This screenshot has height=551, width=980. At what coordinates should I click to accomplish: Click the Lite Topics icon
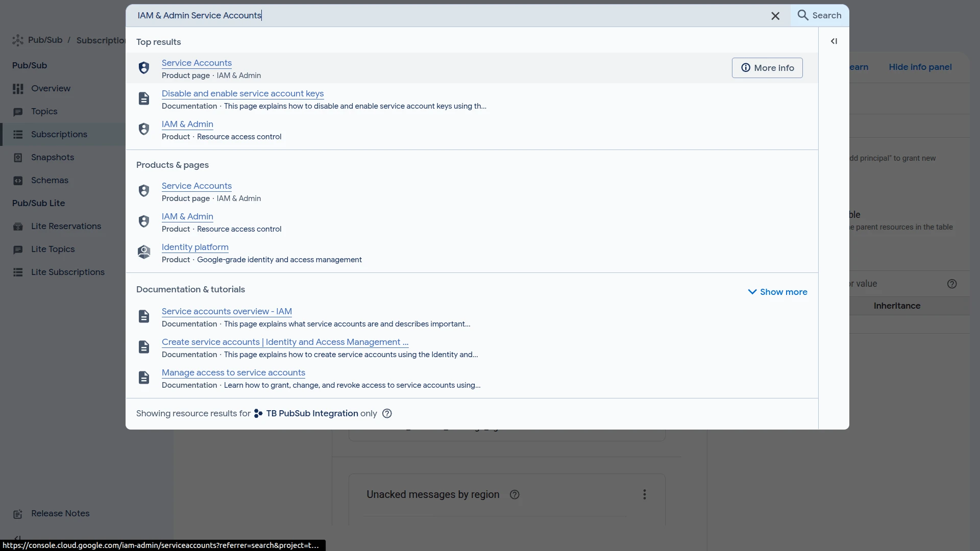click(18, 249)
